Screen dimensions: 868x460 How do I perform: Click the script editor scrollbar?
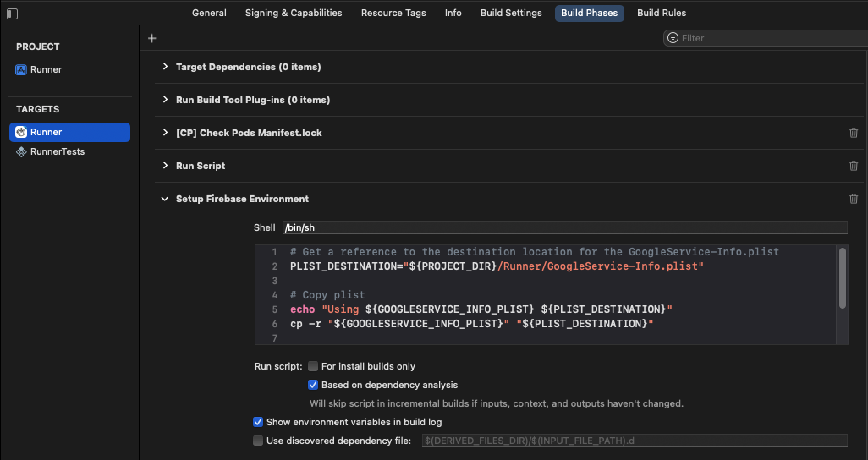[x=842, y=279]
